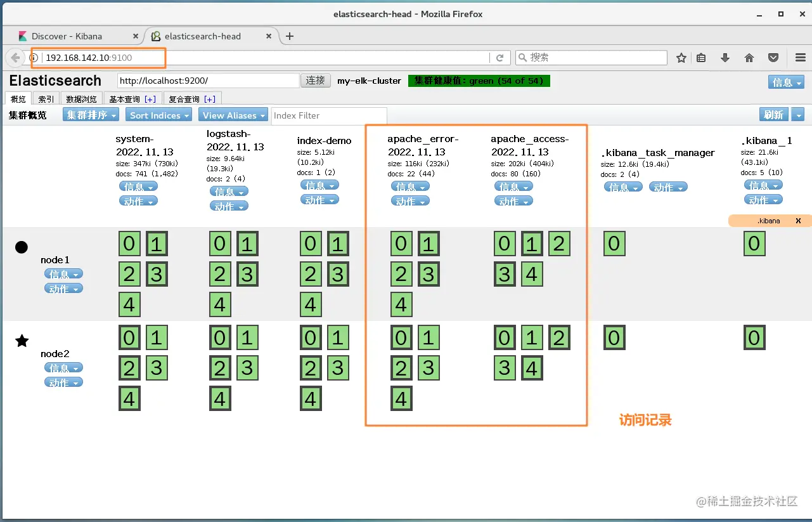Click the Pocket icon in the toolbar
The image size is (812, 522).
click(773, 58)
